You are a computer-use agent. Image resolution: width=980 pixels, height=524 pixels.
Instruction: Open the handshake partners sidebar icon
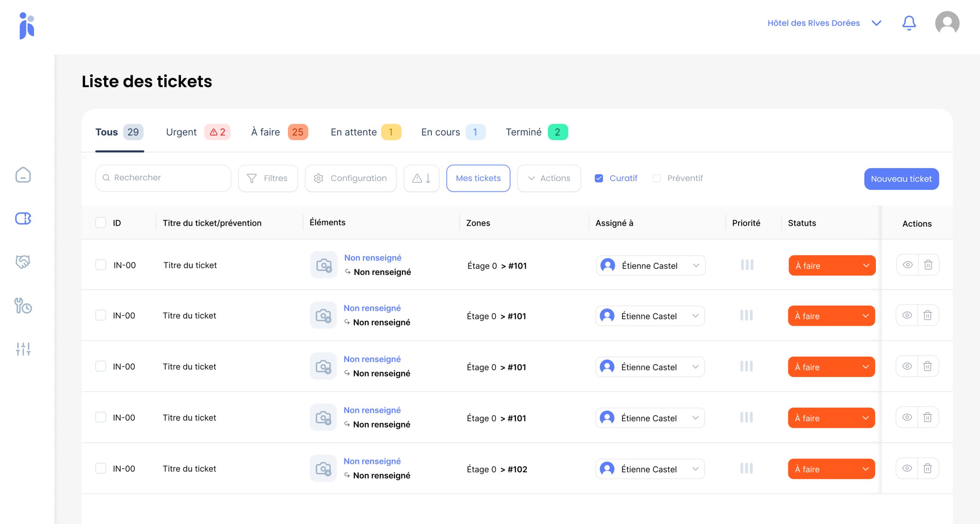point(23,262)
